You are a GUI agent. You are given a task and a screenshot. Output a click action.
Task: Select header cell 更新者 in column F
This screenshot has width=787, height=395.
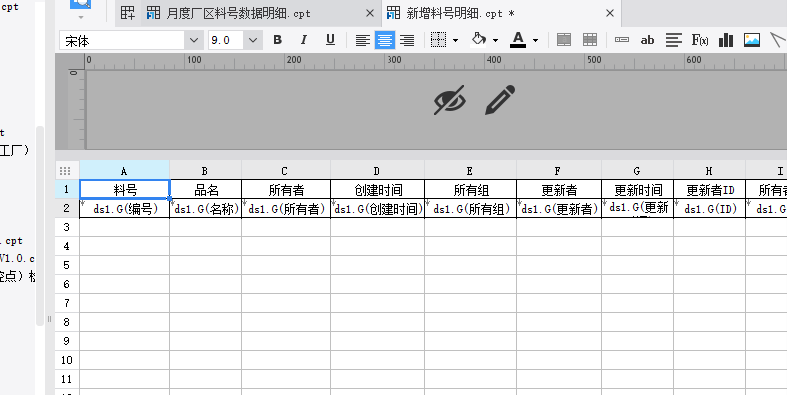[x=559, y=190]
